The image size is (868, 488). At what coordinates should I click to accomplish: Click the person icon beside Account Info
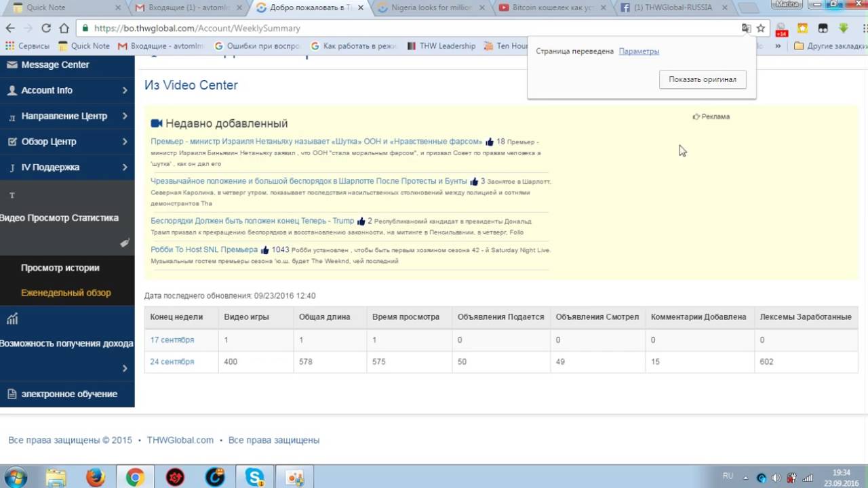click(12, 90)
